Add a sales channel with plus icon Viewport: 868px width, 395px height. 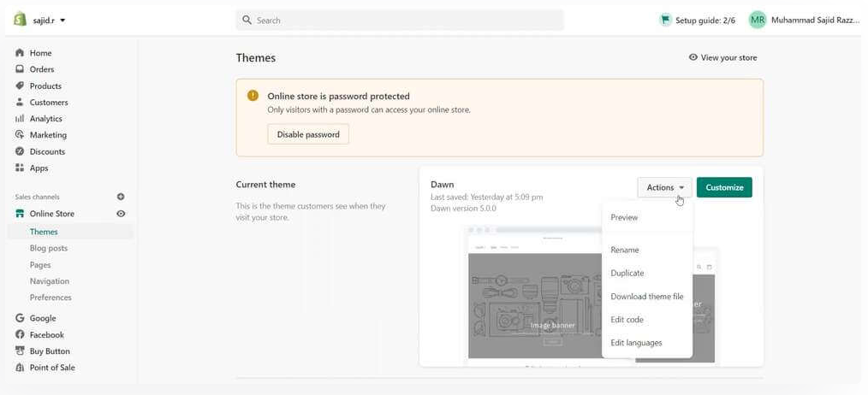(x=121, y=197)
